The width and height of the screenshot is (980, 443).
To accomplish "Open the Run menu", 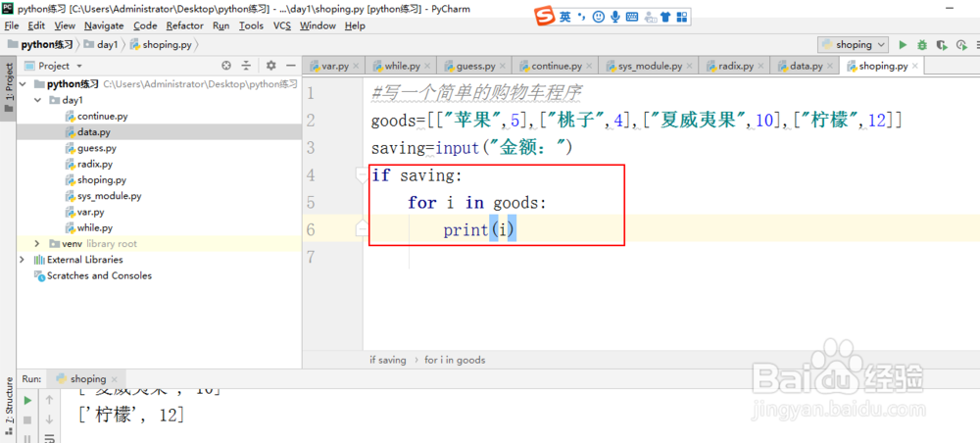I will pos(221,25).
